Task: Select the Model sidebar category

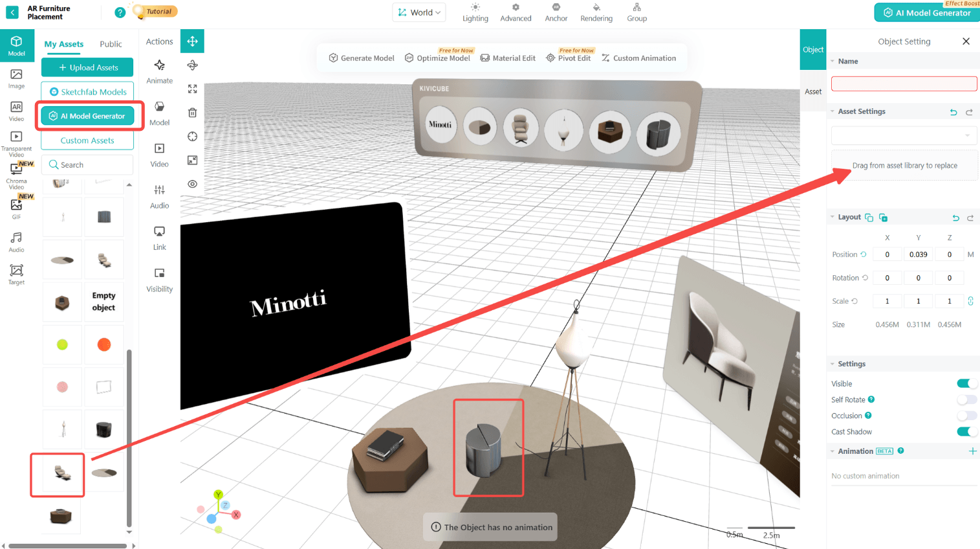Action: [16, 45]
